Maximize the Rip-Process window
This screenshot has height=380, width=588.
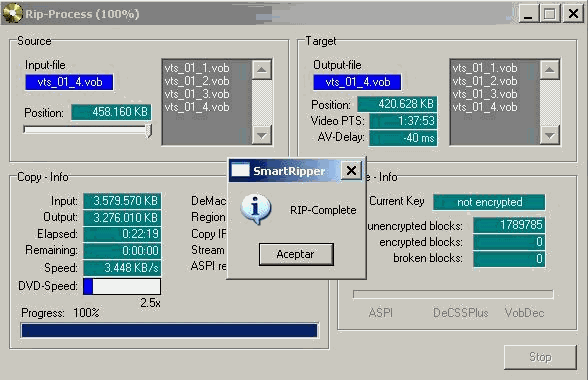click(550, 14)
